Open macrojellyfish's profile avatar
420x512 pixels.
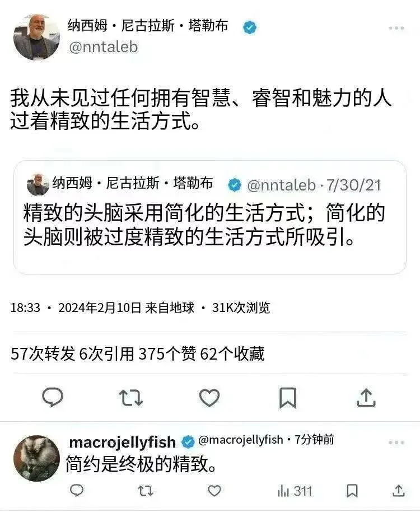pos(36,458)
